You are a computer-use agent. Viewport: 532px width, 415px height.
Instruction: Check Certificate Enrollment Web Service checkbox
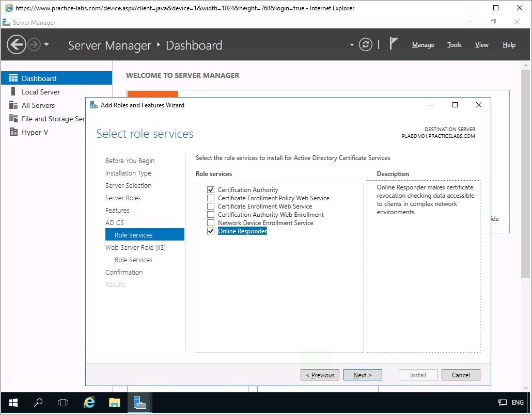click(211, 206)
